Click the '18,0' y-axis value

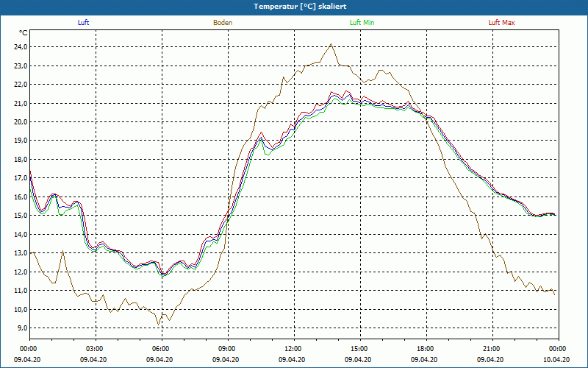21,159
